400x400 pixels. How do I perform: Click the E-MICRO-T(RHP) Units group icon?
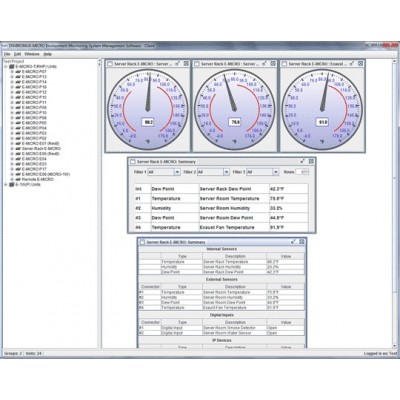tap(12, 67)
